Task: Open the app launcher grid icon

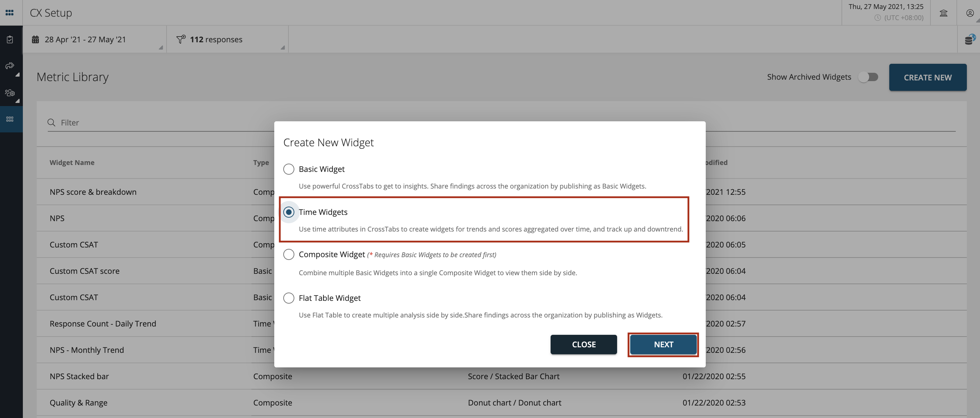Action: [9, 12]
